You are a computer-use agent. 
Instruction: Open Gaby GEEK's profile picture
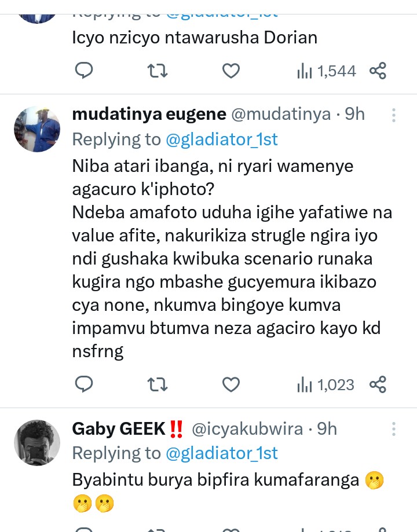tap(37, 443)
